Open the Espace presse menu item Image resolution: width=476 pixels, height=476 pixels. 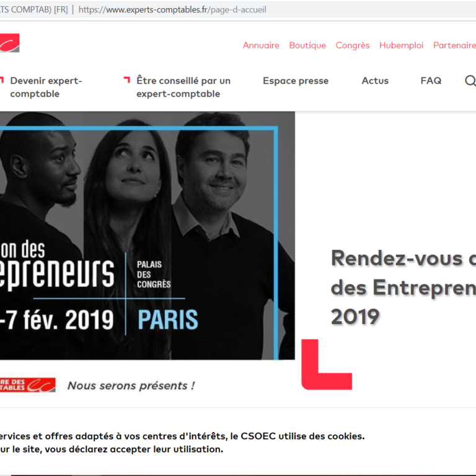point(296,81)
